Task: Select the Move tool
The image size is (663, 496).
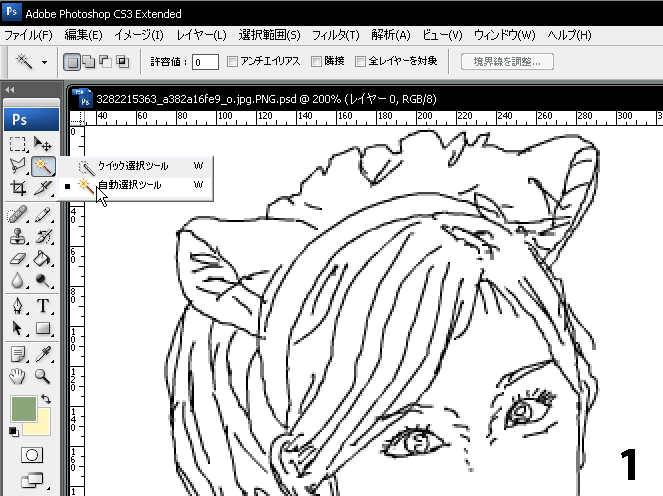Action: pos(43,144)
